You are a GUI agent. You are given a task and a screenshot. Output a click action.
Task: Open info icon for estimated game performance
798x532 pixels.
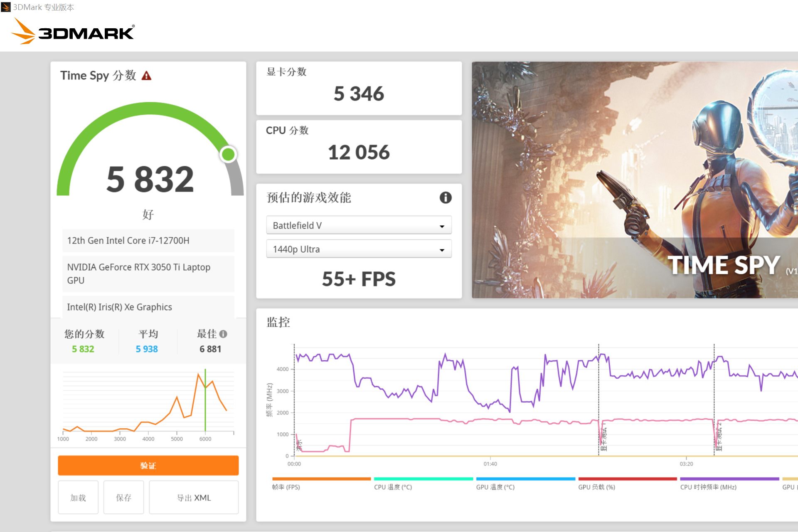coord(446,197)
